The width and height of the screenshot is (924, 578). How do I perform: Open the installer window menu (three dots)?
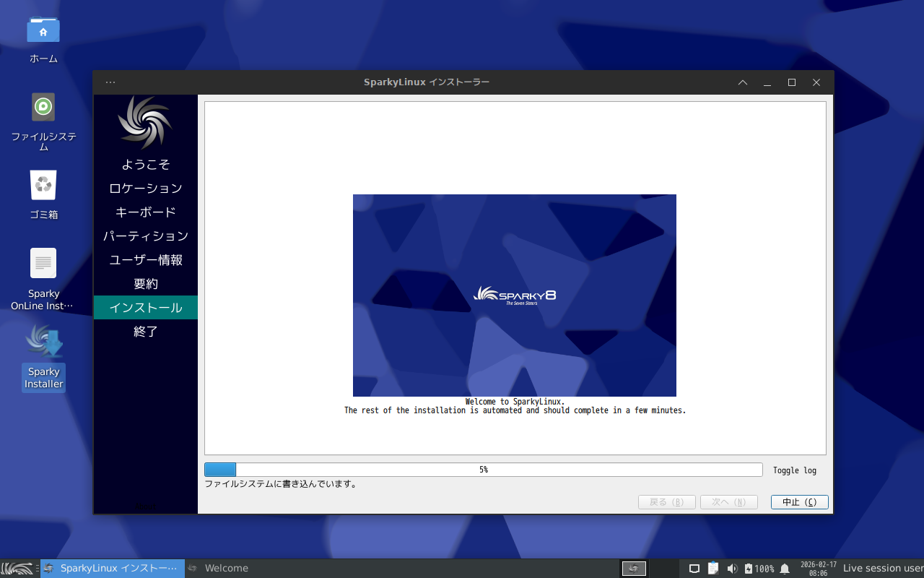click(x=110, y=82)
